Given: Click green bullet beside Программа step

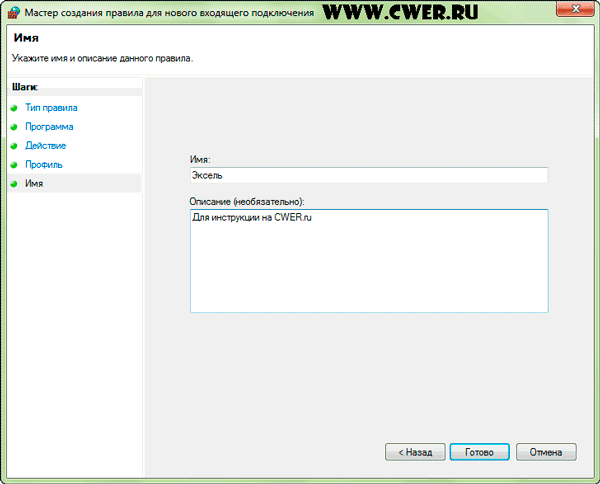Looking at the screenshot, I should pyautogui.click(x=14, y=127).
